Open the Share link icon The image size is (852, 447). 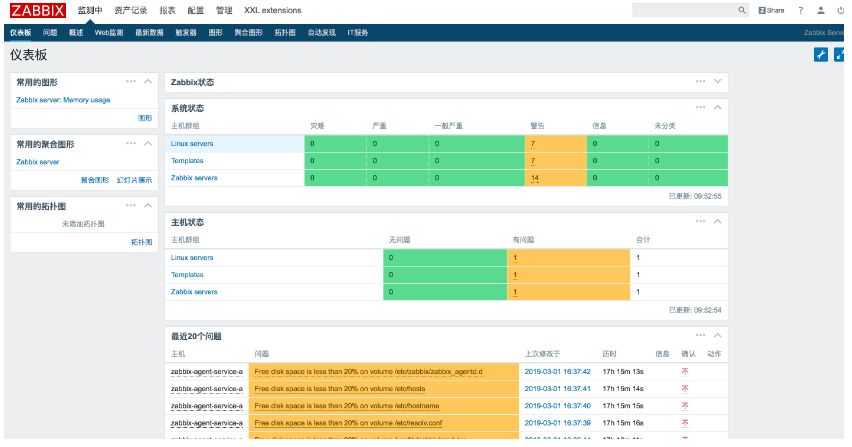pyautogui.click(x=771, y=10)
